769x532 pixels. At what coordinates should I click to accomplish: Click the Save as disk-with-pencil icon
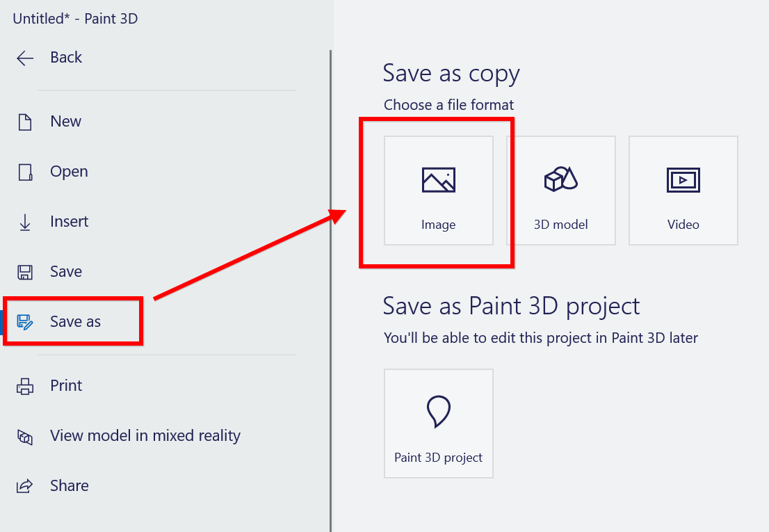[25, 322]
